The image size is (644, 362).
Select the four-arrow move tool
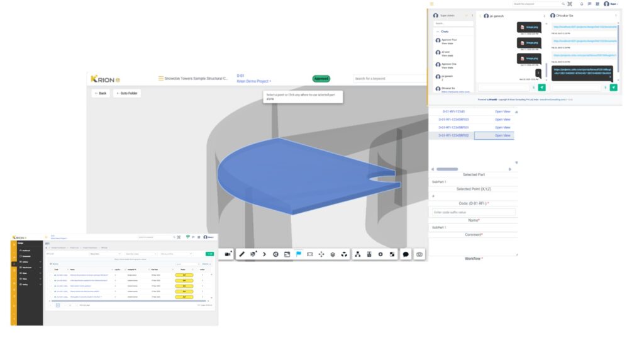[x=321, y=254]
